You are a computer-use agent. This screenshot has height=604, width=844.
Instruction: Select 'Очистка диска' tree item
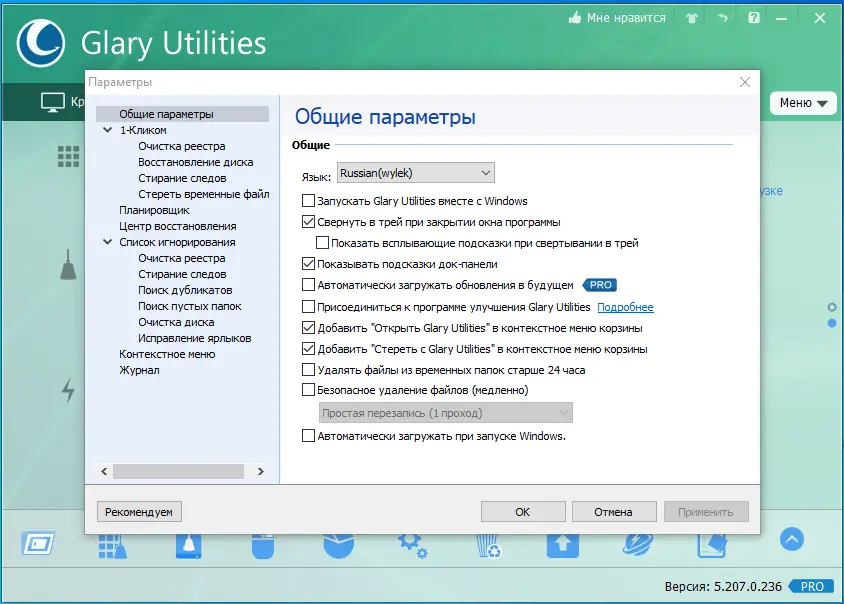click(176, 322)
